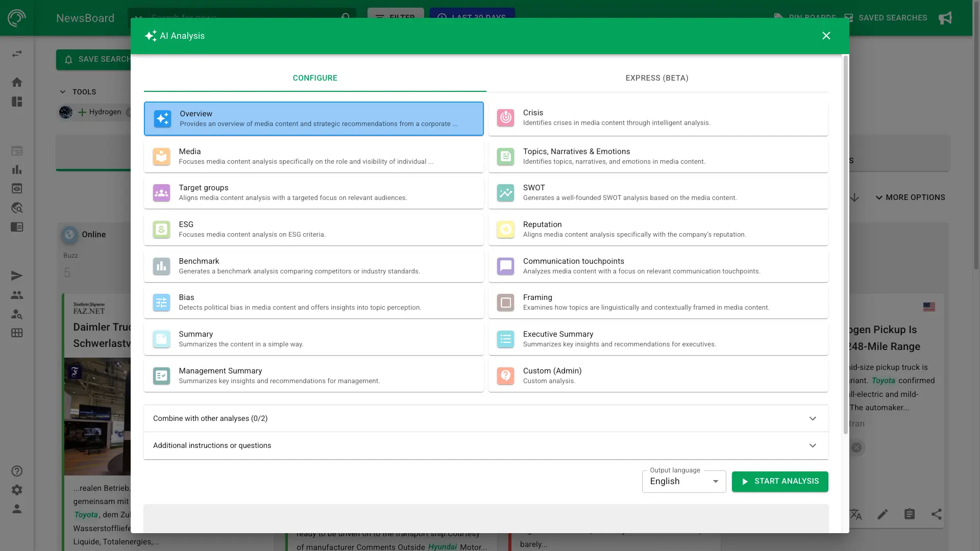Open home from the left sidebar
The width and height of the screenshot is (980, 551).
pyautogui.click(x=17, y=82)
